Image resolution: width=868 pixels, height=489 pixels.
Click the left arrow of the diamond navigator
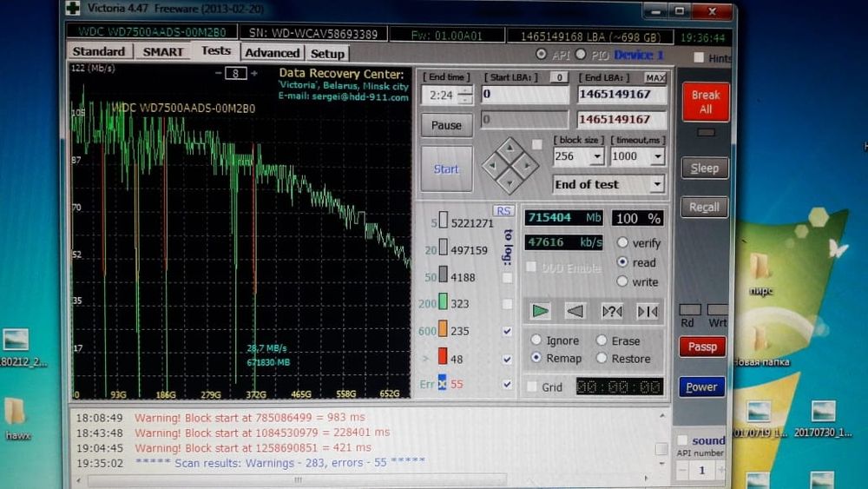tap(491, 166)
